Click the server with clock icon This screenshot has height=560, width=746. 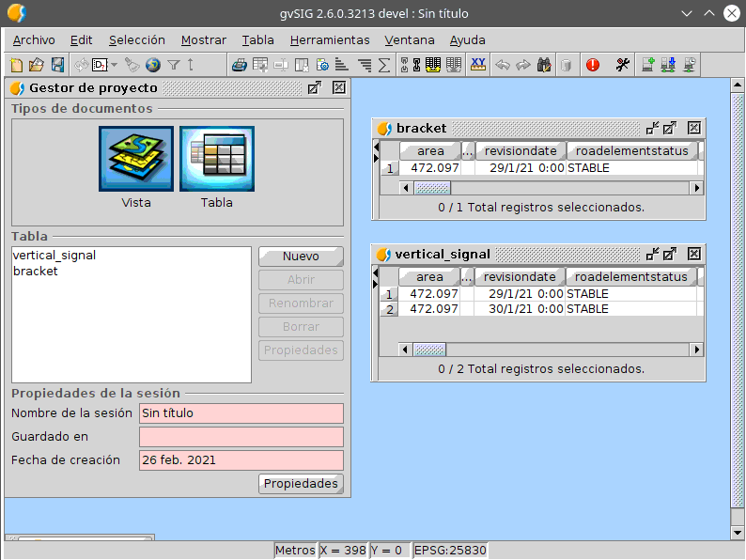(690, 65)
